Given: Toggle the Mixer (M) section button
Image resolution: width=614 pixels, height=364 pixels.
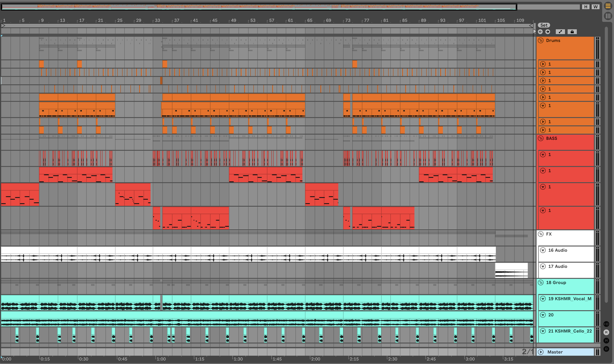Looking at the screenshot, I should pyautogui.click(x=606, y=340).
